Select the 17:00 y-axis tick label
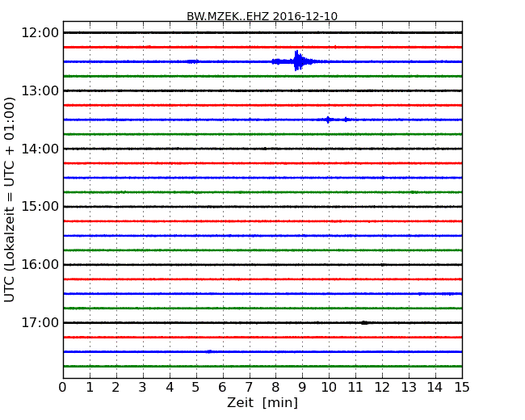 pos(40,322)
